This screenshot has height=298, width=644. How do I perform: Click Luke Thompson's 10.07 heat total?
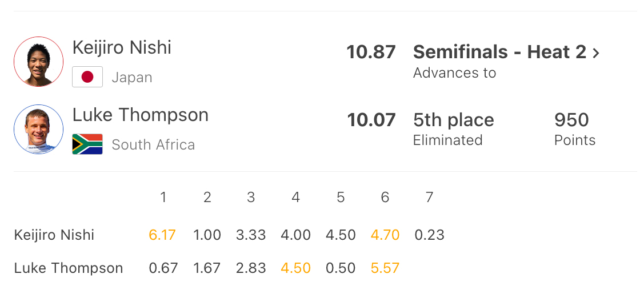click(x=371, y=120)
